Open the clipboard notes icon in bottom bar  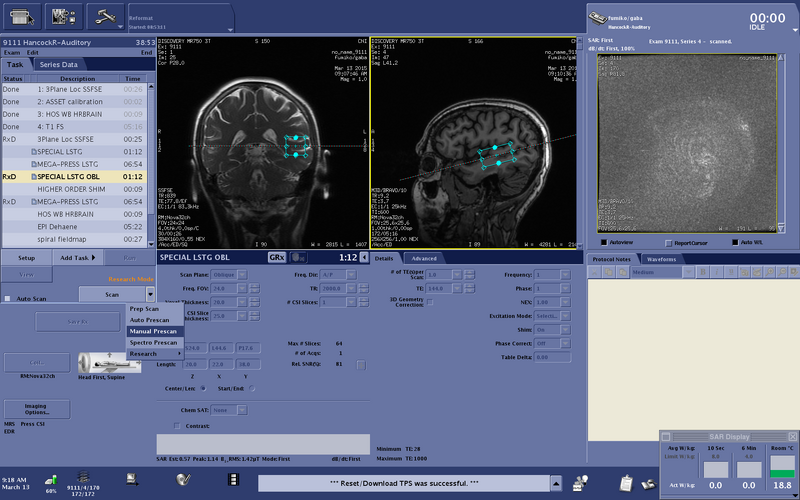click(x=626, y=483)
